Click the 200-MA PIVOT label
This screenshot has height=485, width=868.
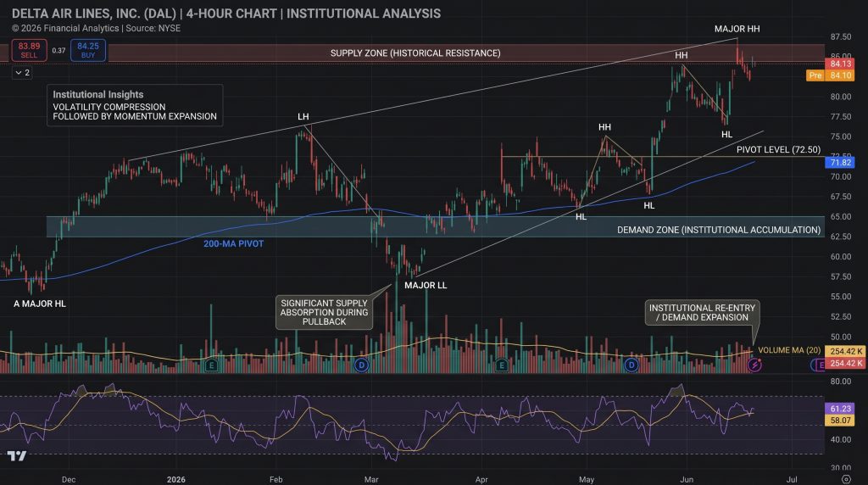[234, 243]
